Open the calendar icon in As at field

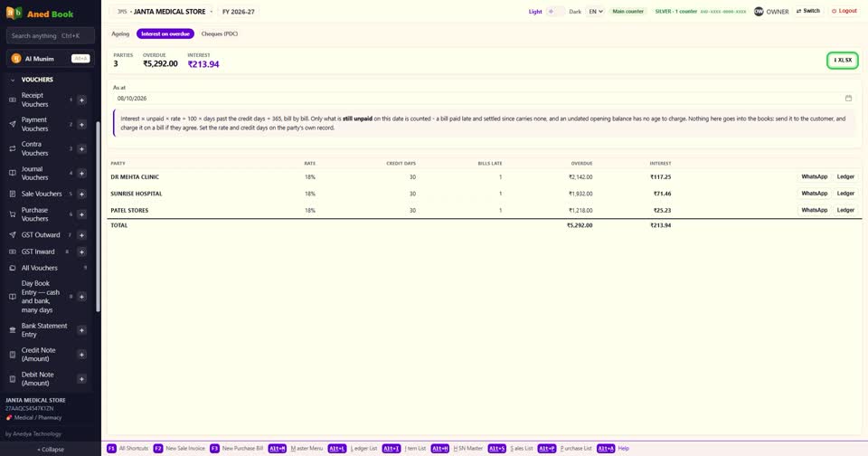click(848, 98)
